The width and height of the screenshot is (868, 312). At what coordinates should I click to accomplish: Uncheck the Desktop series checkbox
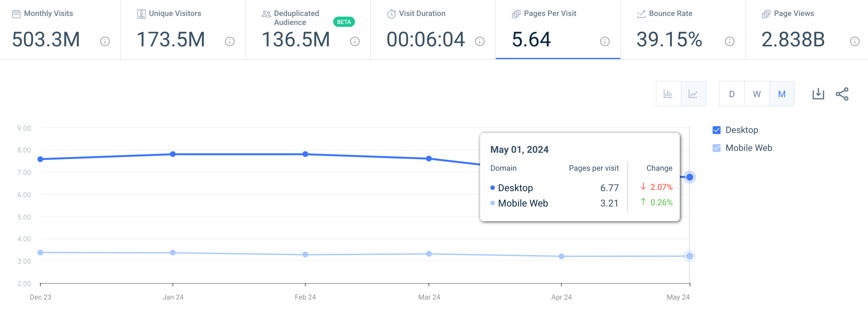coord(716,130)
